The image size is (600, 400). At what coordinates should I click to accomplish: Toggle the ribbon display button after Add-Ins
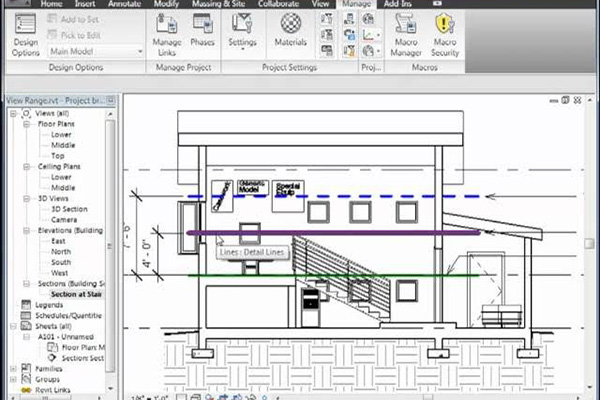click(437, 4)
